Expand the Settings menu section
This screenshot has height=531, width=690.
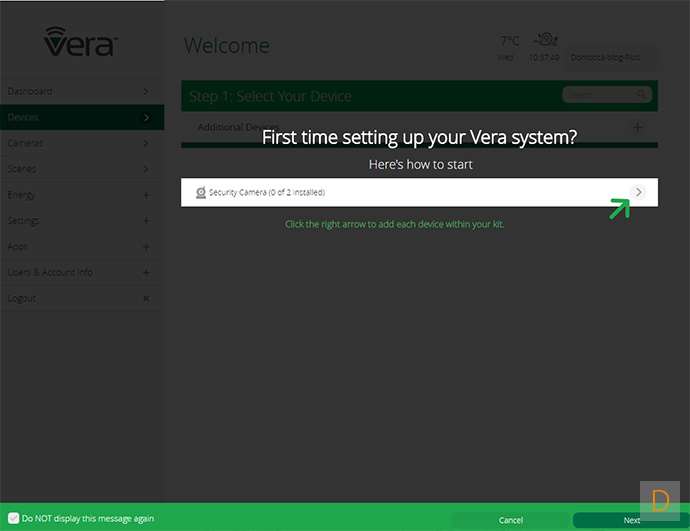pyautogui.click(x=146, y=221)
